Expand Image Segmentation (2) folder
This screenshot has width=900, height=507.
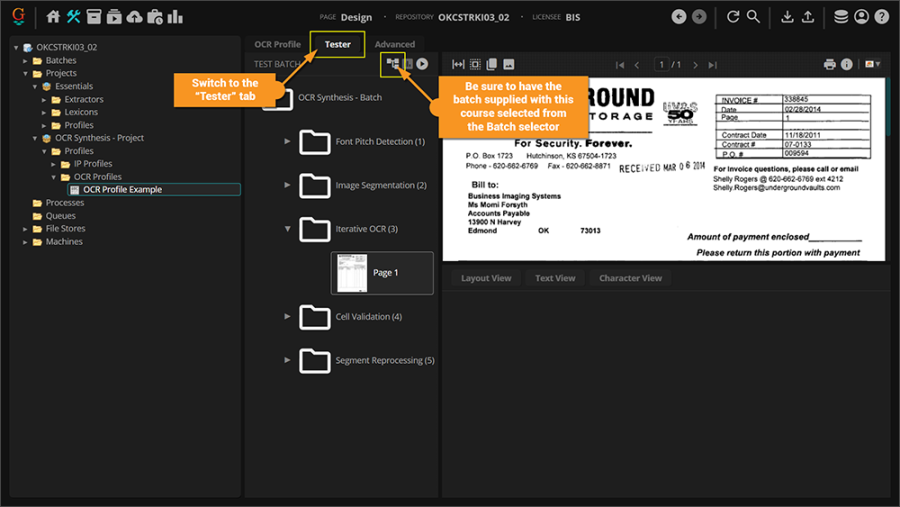pos(287,185)
